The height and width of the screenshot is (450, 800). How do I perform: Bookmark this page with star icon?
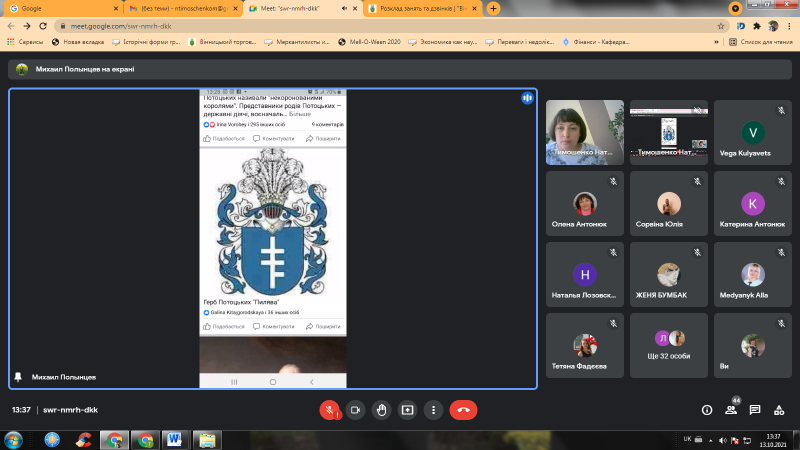click(x=720, y=26)
